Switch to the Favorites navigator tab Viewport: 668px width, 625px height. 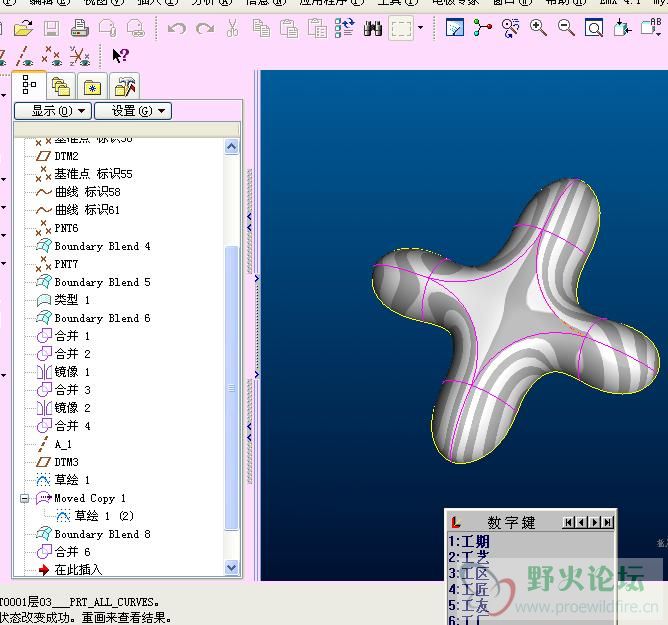tap(92, 86)
